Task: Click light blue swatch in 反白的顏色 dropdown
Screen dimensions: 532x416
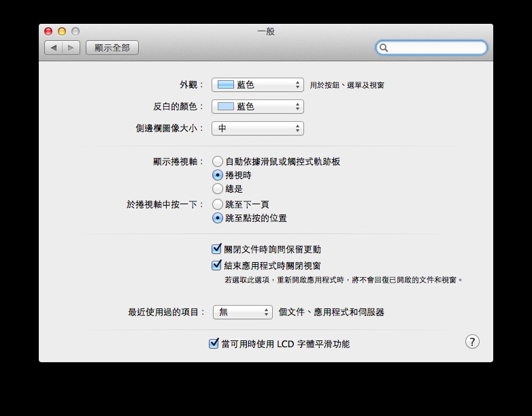Action: (x=226, y=106)
